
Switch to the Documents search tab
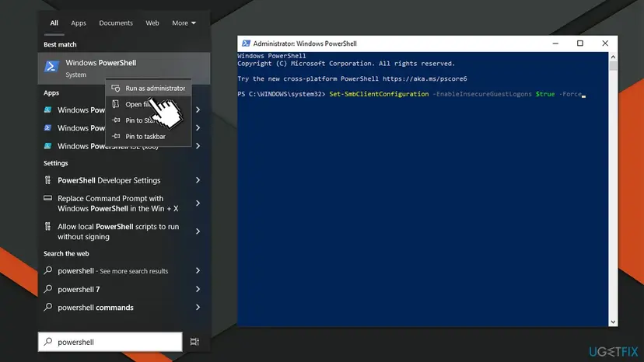tap(116, 23)
